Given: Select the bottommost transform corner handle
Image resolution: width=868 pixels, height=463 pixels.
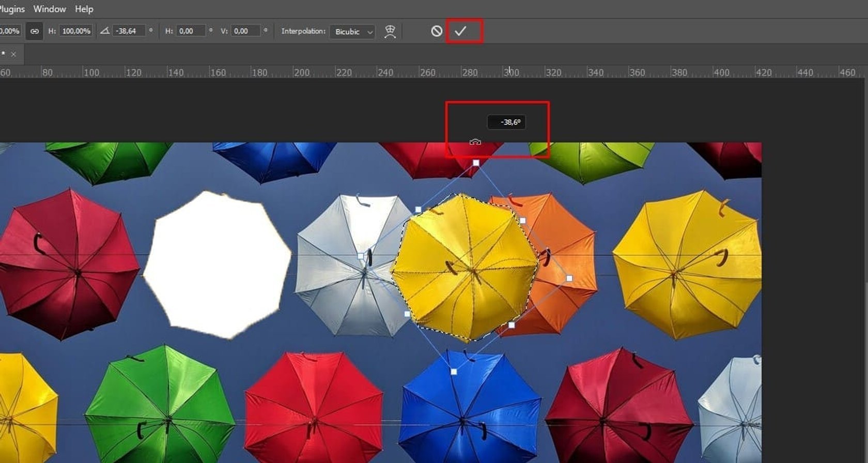Looking at the screenshot, I should tap(454, 372).
